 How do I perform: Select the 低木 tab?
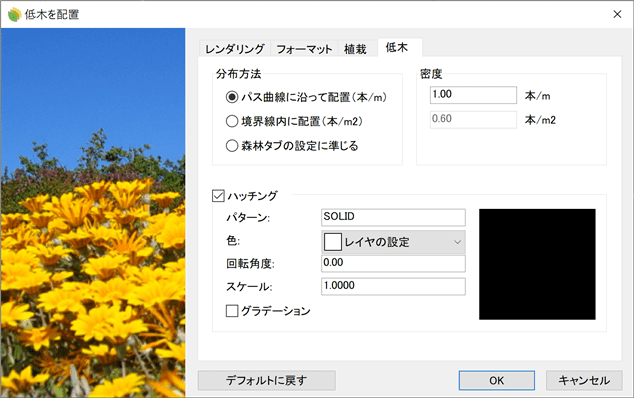(400, 47)
